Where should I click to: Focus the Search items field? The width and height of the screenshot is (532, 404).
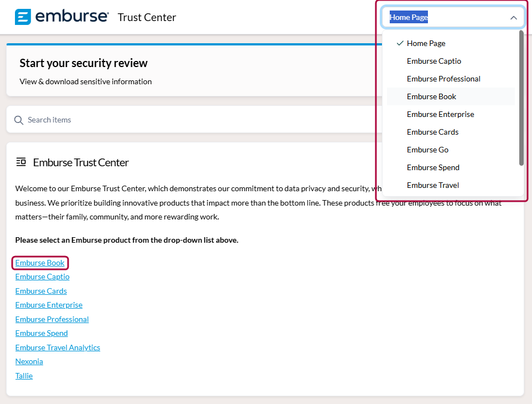pyautogui.click(x=193, y=120)
